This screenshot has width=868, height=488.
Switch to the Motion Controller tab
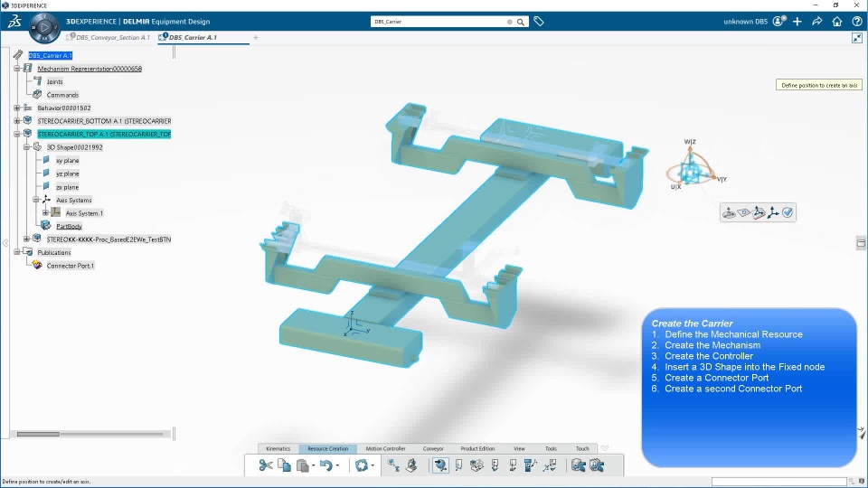point(385,449)
